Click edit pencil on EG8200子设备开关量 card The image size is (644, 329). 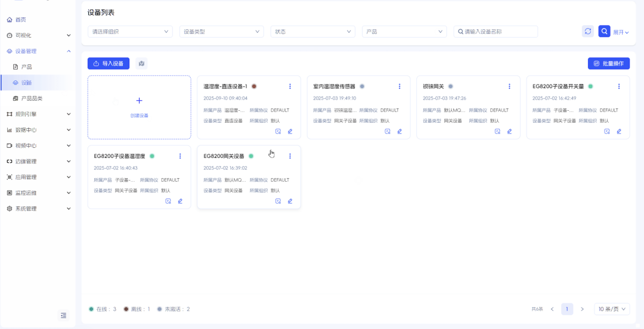(619, 132)
